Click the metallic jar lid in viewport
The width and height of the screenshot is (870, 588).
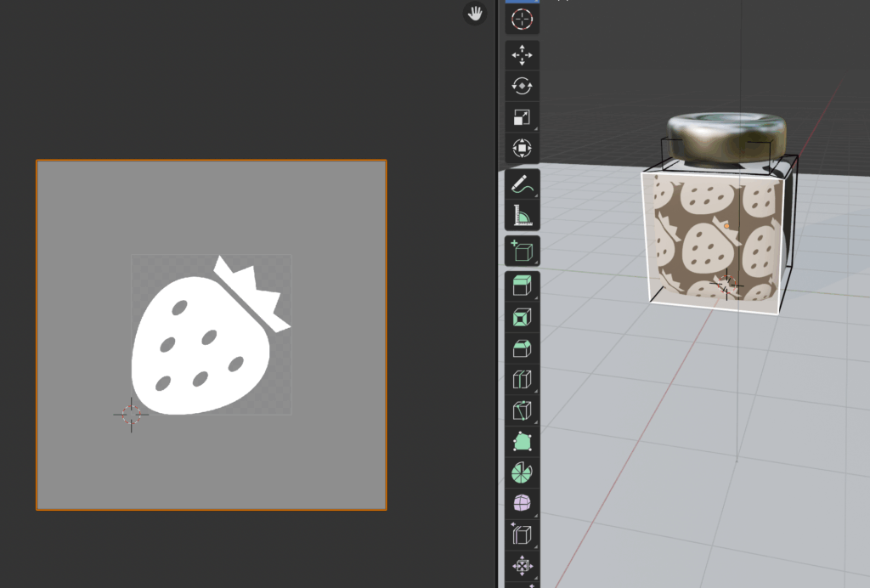tap(726, 137)
